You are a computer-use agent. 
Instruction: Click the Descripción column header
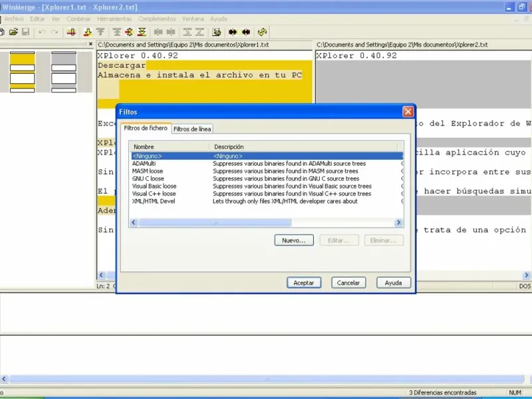pyautogui.click(x=304, y=147)
